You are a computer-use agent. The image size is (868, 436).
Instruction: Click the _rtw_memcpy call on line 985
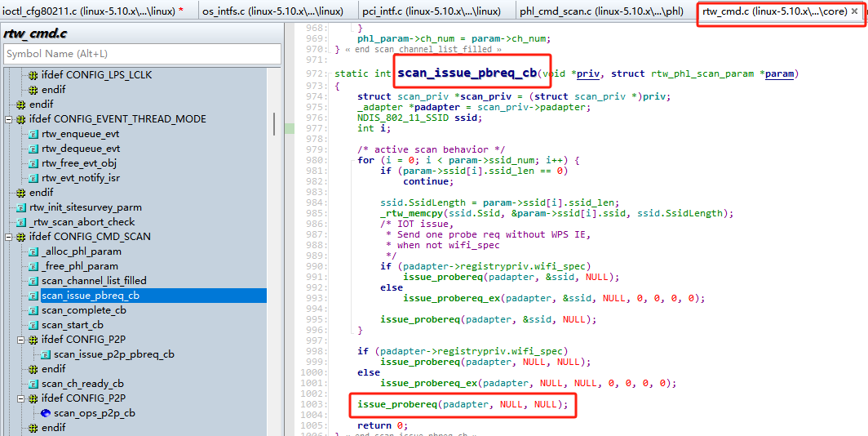coord(411,213)
